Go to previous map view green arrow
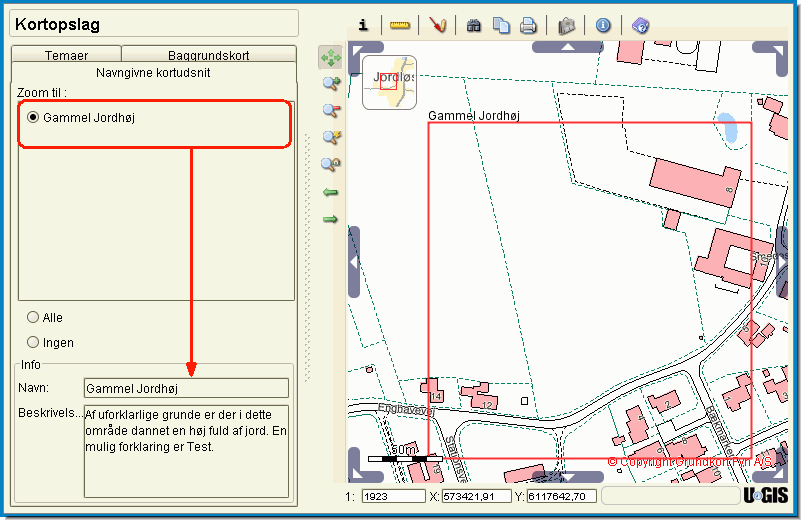The image size is (801, 520). coord(331,193)
